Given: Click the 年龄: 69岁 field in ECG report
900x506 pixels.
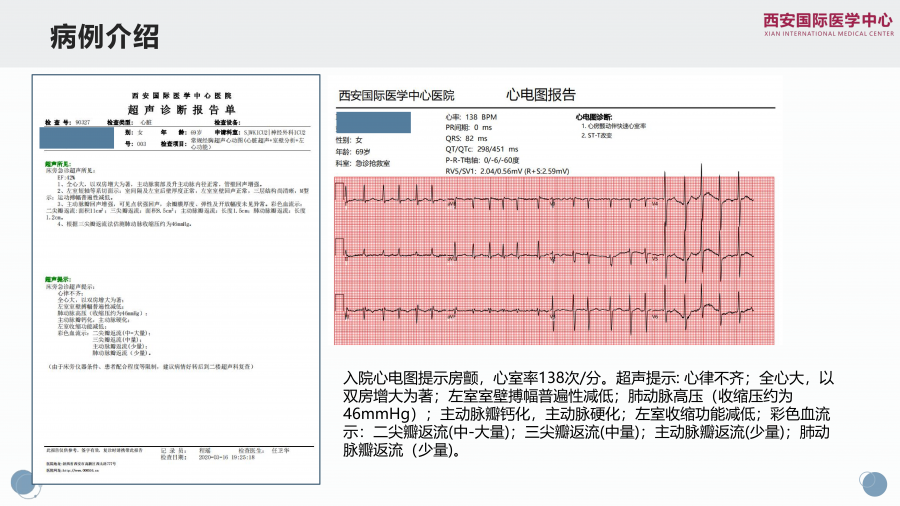Looking at the screenshot, I should pos(354,151).
